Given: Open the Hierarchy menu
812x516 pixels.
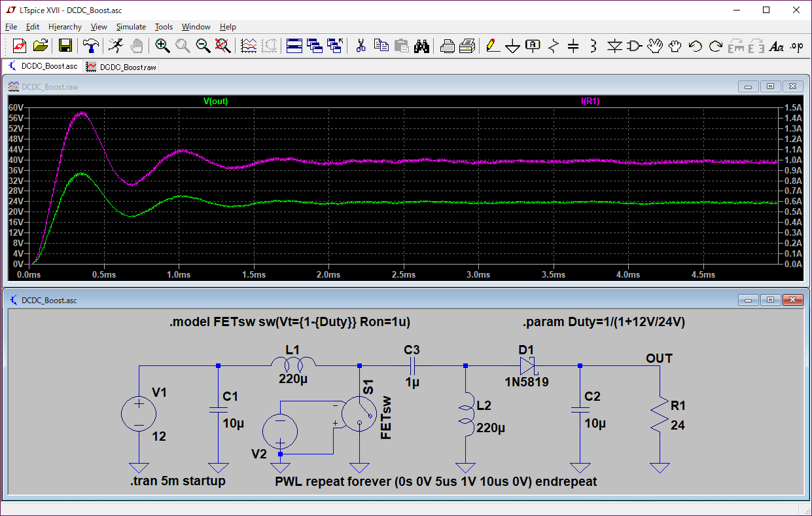Looking at the screenshot, I should [x=65, y=27].
